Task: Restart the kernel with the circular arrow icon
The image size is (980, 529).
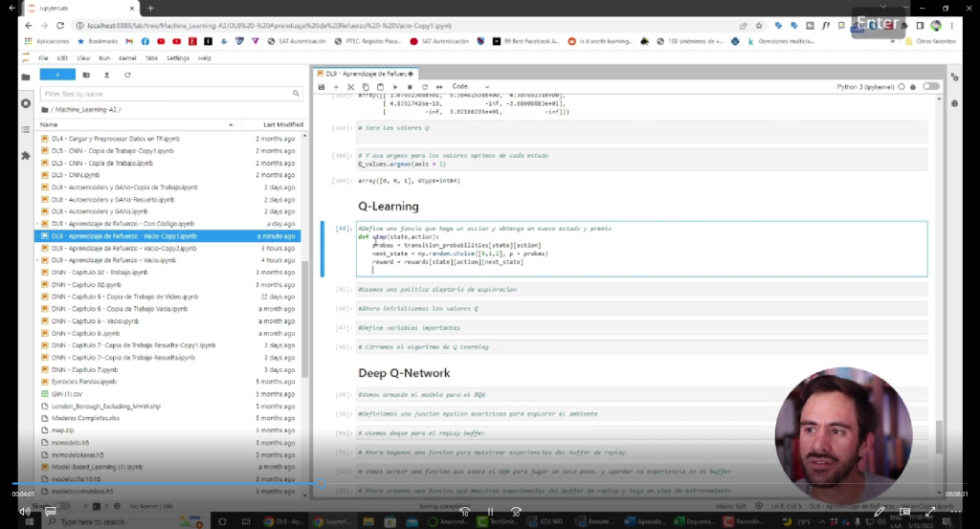Action: pyautogui.click(x=424, y=87)
